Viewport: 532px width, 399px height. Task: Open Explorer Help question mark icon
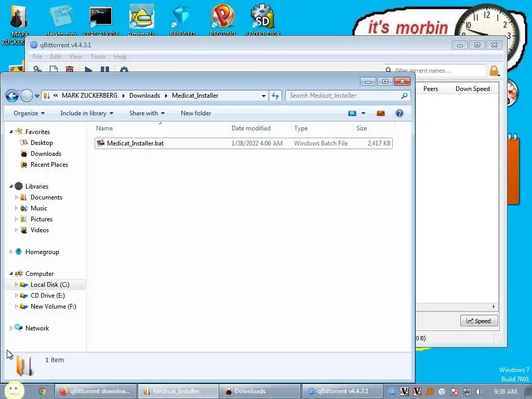click(x=400, y=113)
